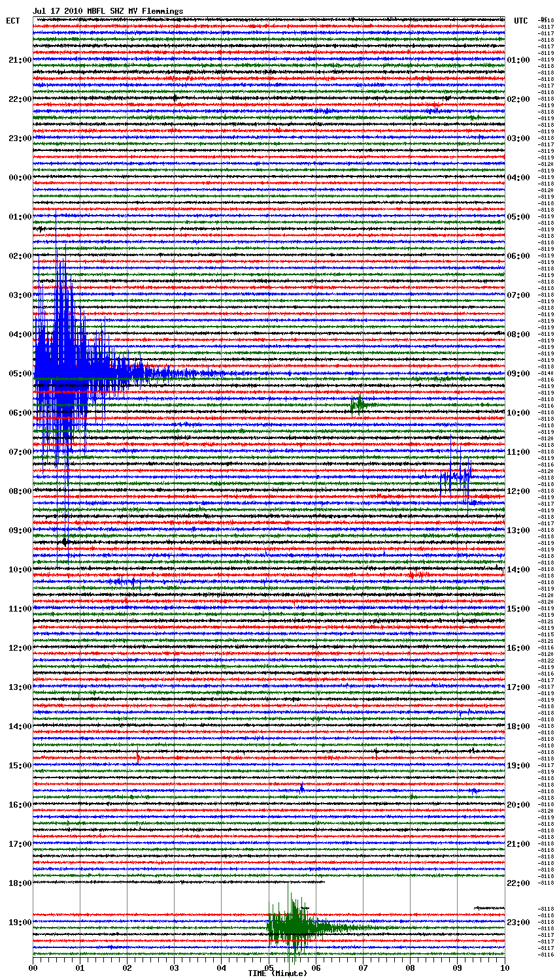Click the red spike on the trace near ECT 15:00

click(x=138, y=756)
